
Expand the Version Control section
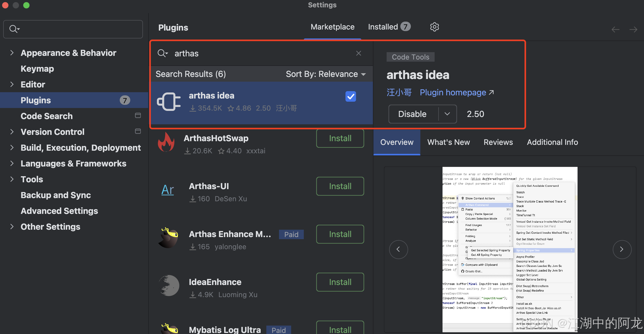tap(12, 132)
